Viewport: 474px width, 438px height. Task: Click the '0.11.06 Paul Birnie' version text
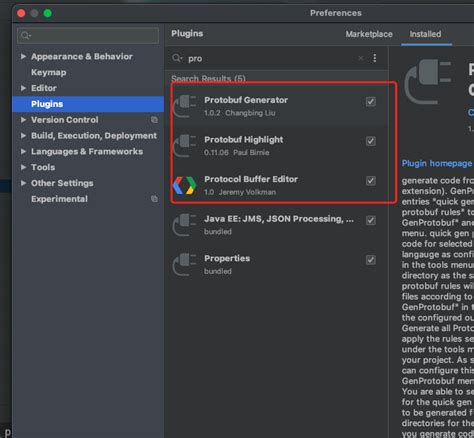[237, 153]
